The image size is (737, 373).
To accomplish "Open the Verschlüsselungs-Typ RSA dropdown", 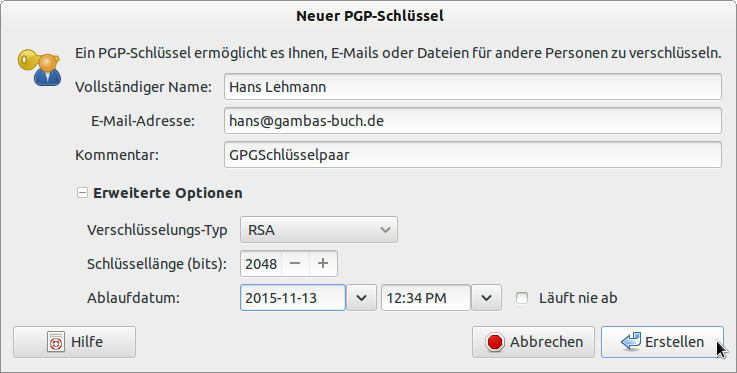I will pos(319,230).
